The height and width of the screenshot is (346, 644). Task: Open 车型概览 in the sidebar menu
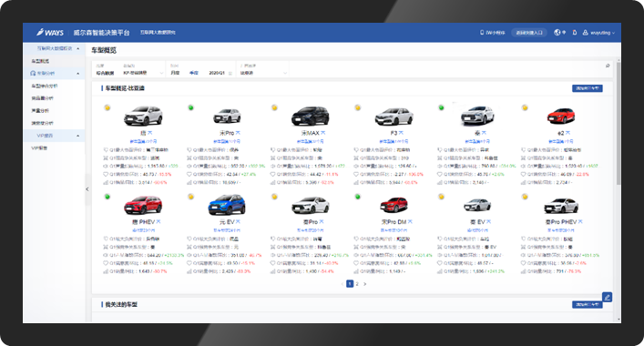tap(40, 61)
